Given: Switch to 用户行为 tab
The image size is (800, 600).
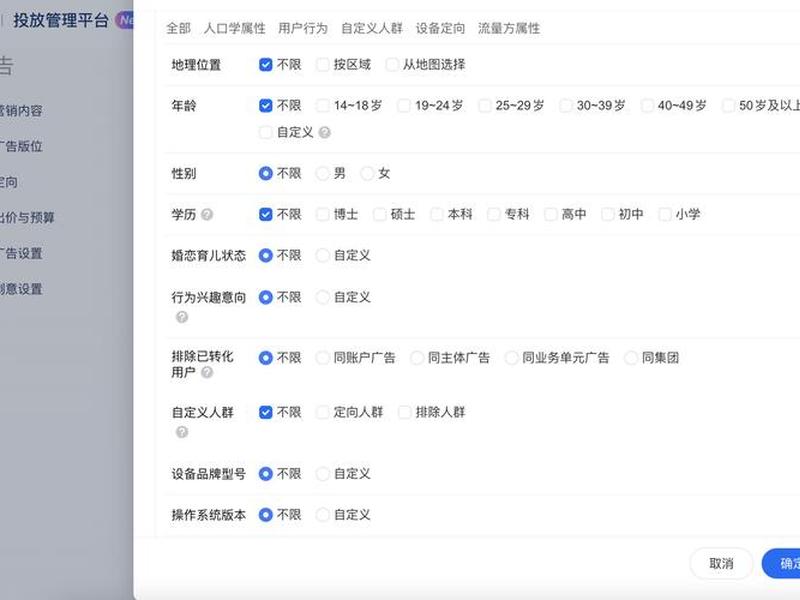Looking at the screenshot, I should [x=303, y=28].
